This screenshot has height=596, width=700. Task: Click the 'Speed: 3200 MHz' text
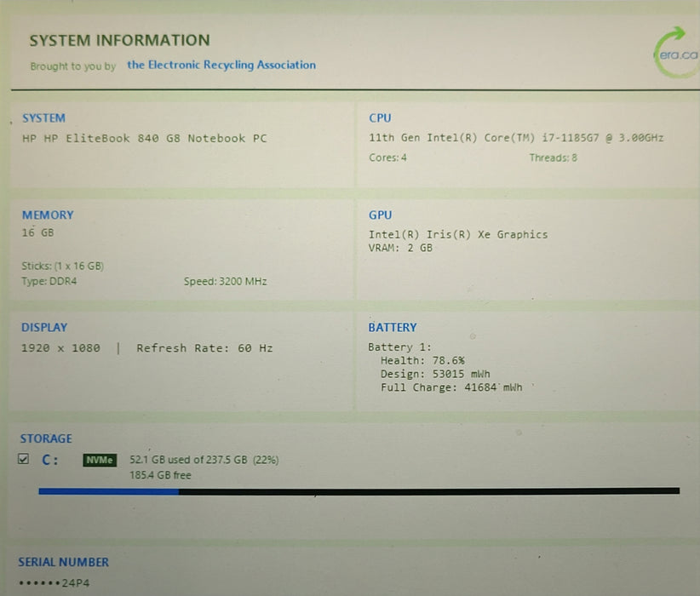click(x=226, y=281)
